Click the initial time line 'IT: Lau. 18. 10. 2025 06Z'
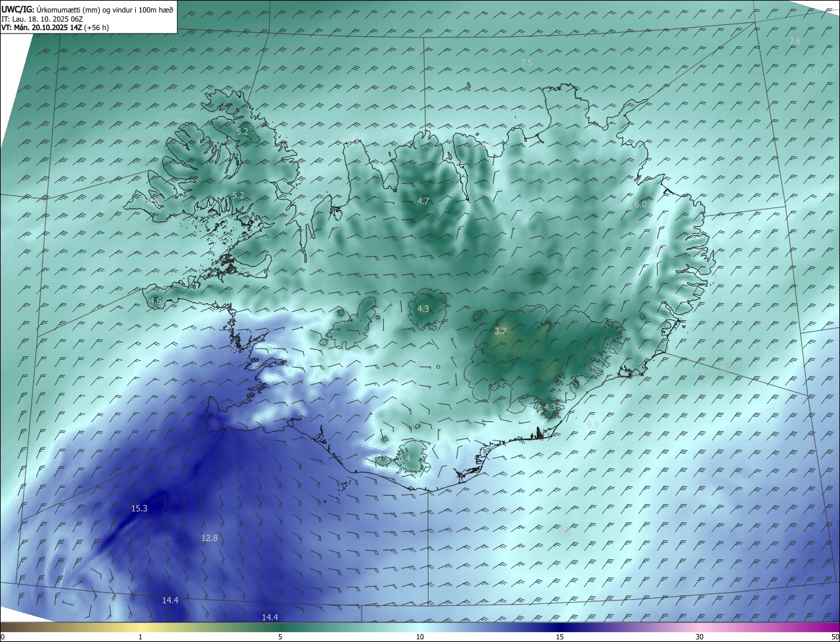This screenshot has width=840, height=642. [x=42, y=18]
